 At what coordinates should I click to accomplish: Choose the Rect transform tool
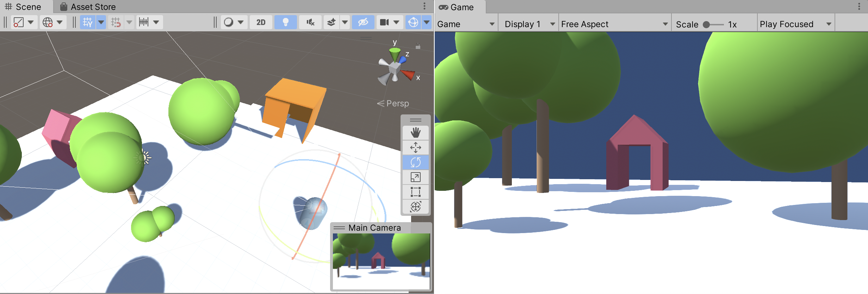[415, 192]
